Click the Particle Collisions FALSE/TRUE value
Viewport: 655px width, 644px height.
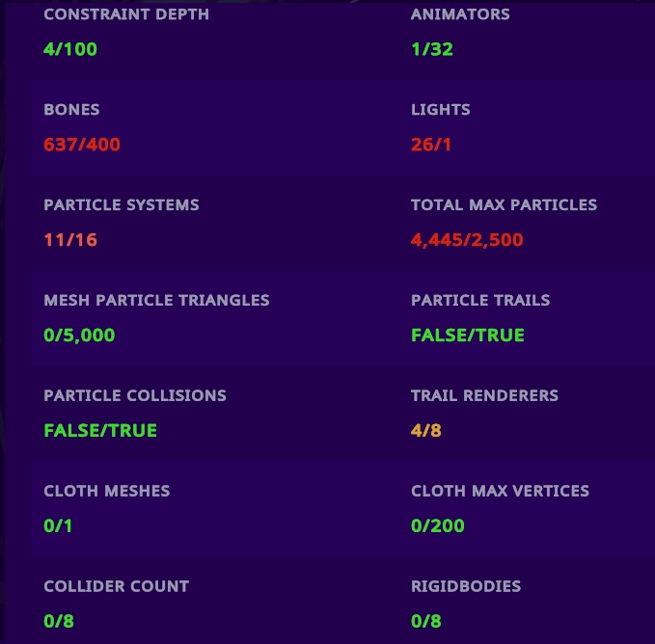(100, 431)
